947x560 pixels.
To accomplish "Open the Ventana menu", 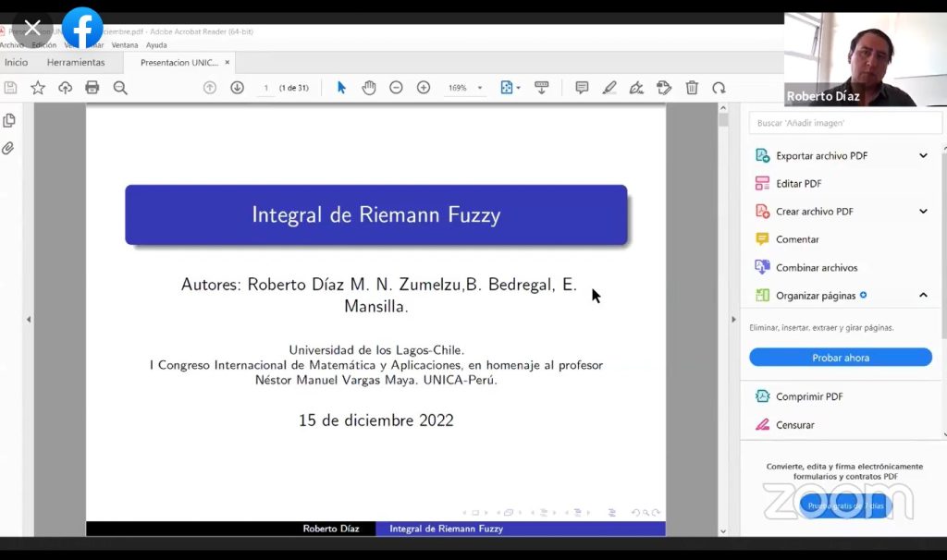I will click(x=125, y=45).
